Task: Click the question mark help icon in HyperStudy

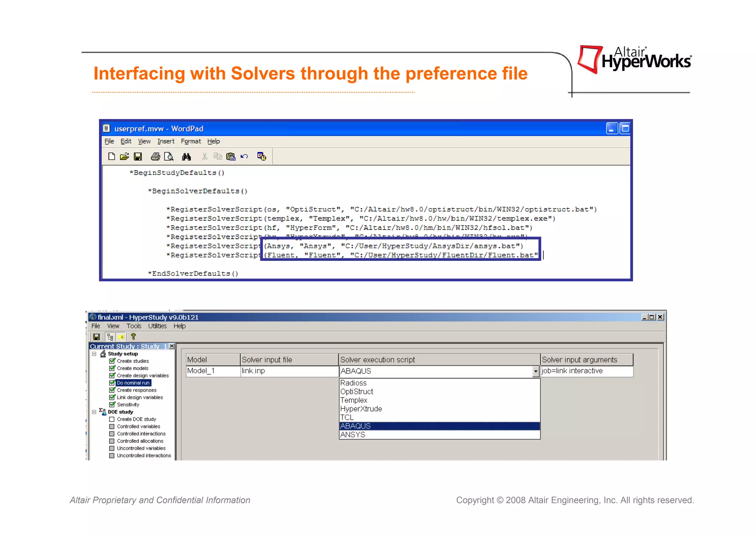Action: pyautogui.click(x=133, y=336)
